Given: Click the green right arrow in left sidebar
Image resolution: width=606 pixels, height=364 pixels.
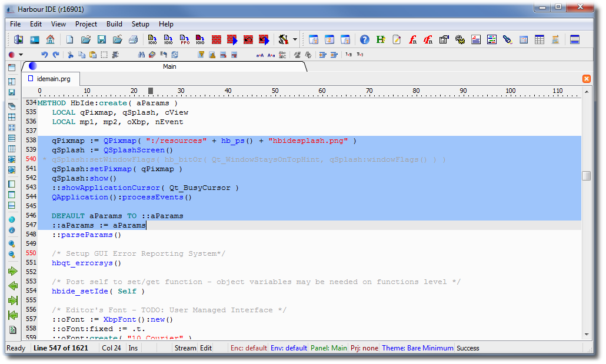Looking at the screenshot, I should click(x=12, y=271).
